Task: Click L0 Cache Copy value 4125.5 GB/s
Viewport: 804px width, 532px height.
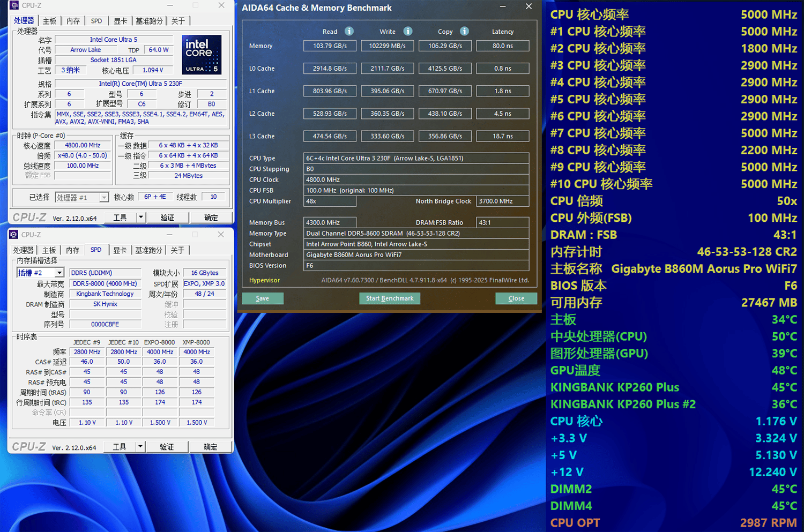Action: pos(445,69)
